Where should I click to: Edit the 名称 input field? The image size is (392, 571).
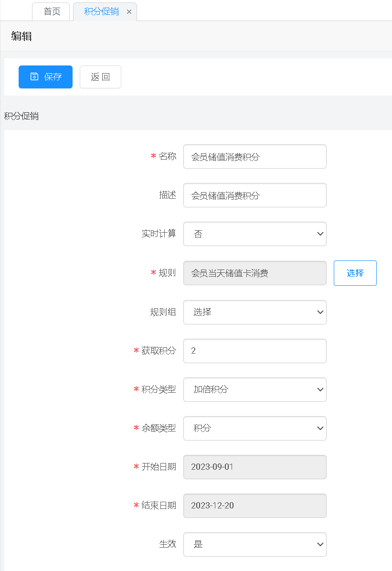pyautogui.click(x=255, y=157)
